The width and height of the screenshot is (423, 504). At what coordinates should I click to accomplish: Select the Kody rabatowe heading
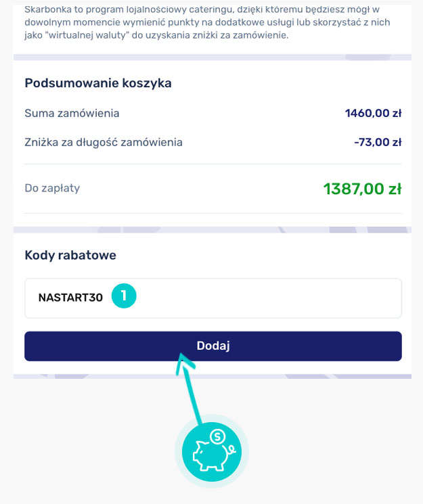pos(70,255)
